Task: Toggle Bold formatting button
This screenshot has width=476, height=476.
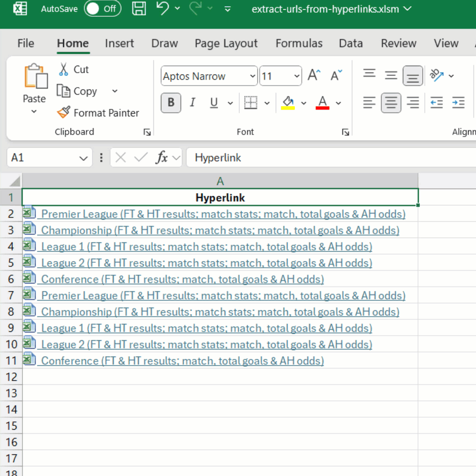Action: point(171,103)
